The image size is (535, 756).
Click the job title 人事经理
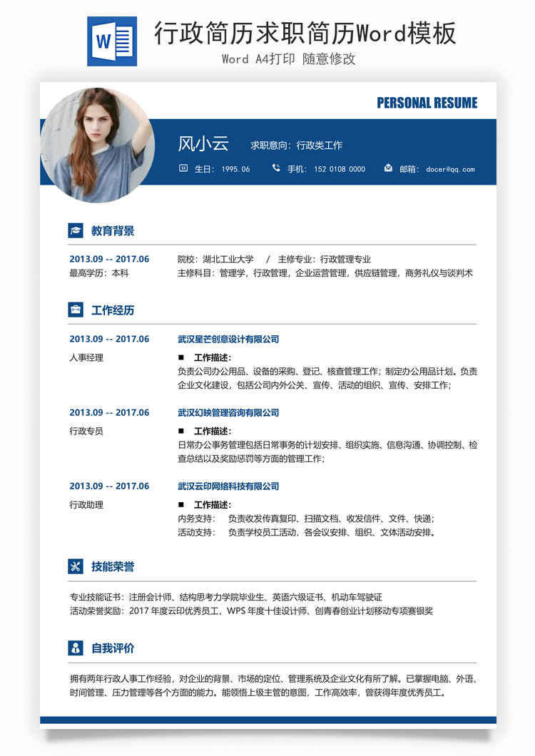coord(86,358)
